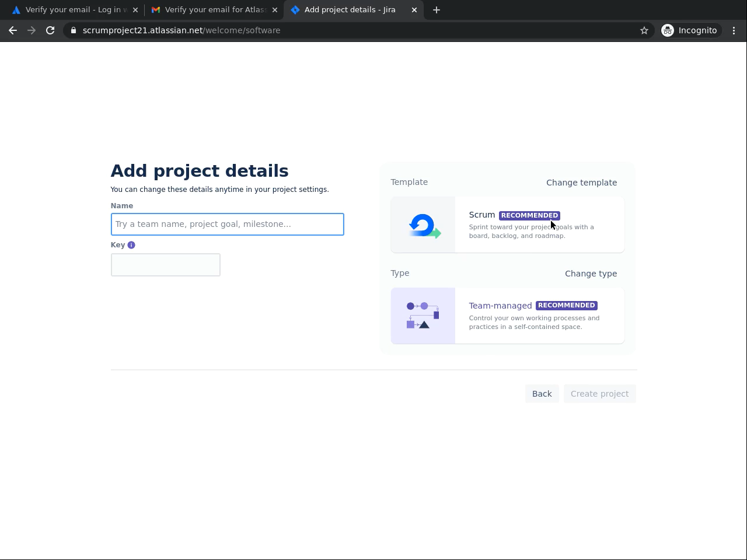747x560 pixels.
Task: Click the RECOMMENDED badge beside Scrum
Action: [x=530, y=215]
